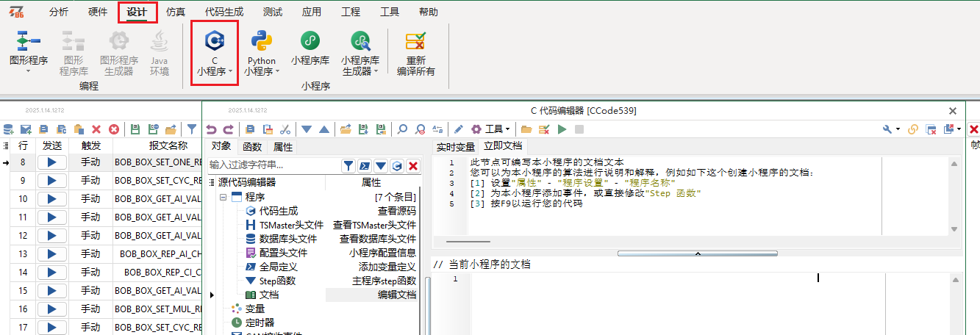Click the red X clear filter button
980x335 pixels.
[413, 166]
